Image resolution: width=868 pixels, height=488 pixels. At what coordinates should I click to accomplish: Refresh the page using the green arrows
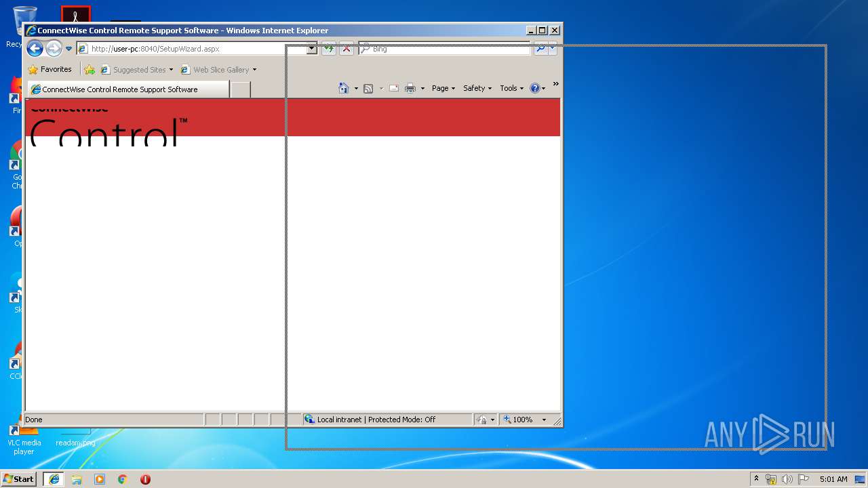[x=329, y=49]
